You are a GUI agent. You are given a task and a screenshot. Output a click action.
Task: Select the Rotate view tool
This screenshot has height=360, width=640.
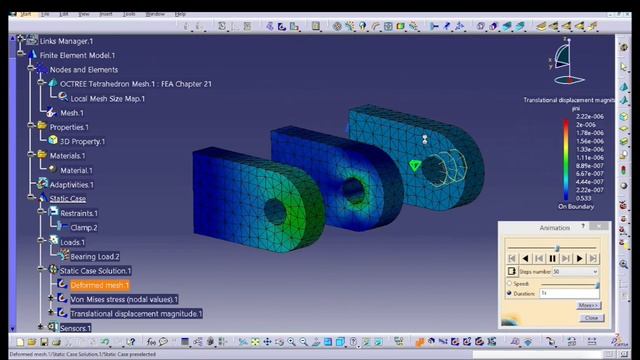tap(280, 342)
